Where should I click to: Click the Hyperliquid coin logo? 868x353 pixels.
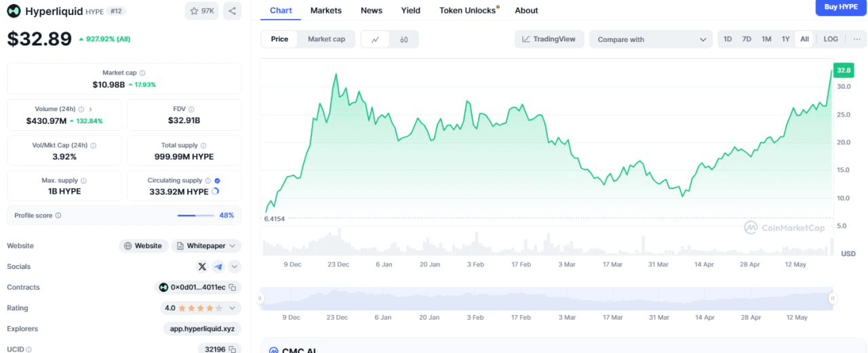tap(14, 11)
